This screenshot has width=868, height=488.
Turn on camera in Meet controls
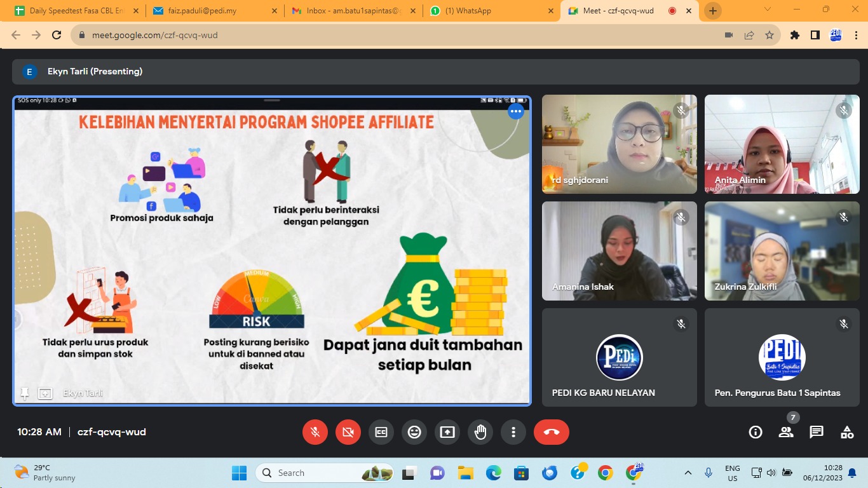pyautogui.click(x=348, y=432)
